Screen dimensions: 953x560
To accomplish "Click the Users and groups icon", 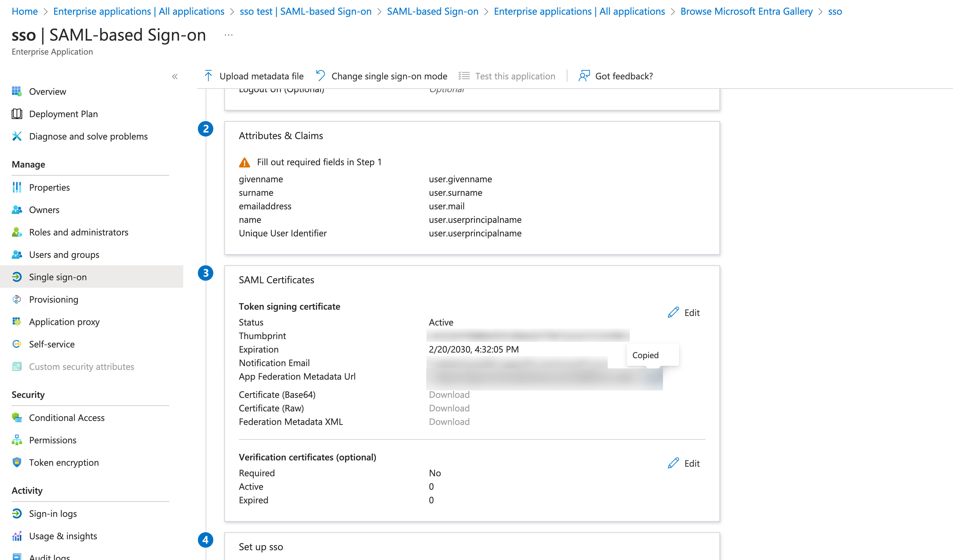I will (17, 255).
